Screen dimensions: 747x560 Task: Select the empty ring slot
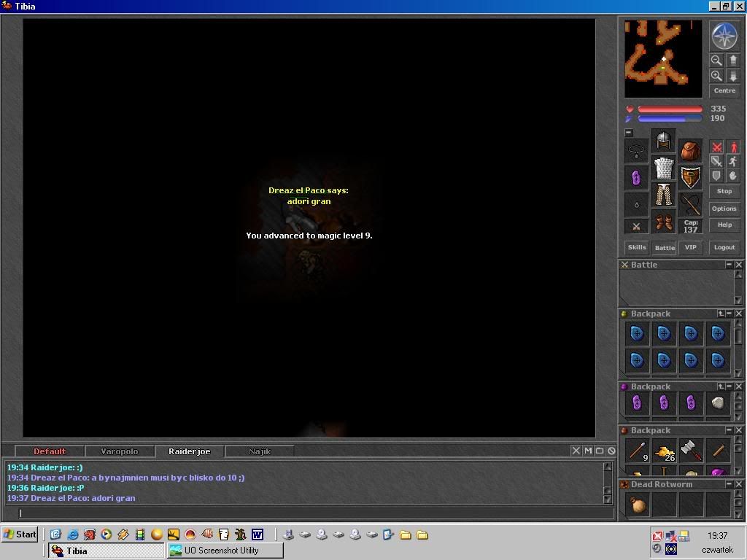(636, 205)
